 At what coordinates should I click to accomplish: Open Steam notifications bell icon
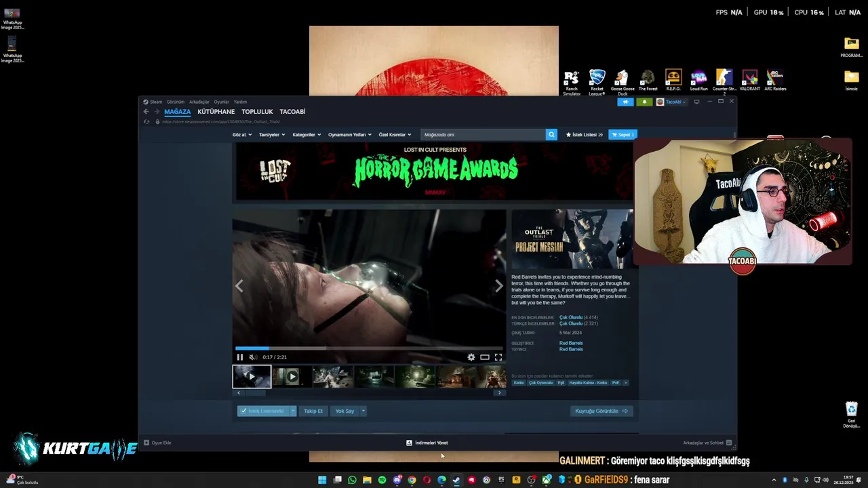644,102
